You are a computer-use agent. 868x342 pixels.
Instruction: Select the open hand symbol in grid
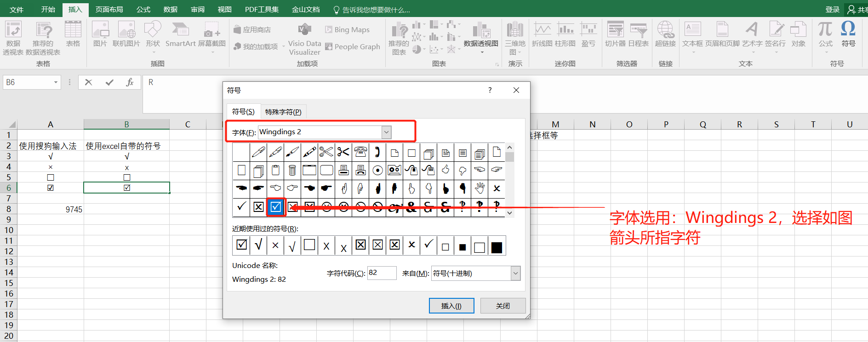coord(480,188)
